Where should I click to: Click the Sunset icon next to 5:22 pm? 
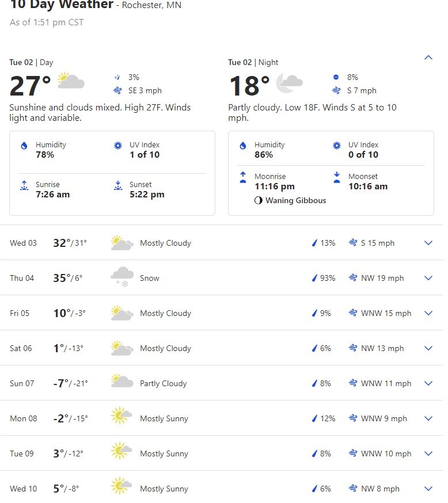pyautogui.click(x=118, y=185)
